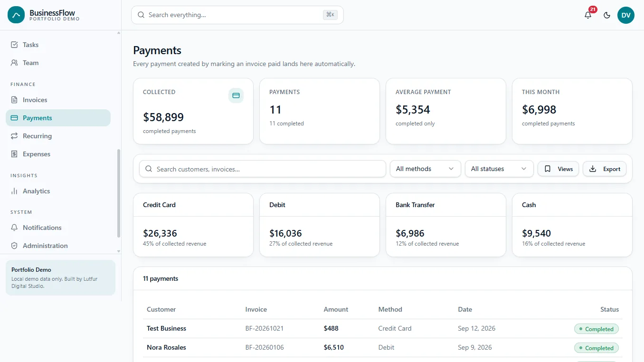Click the Expenses receipt icon in sidebar
Viewport: 644px width, 362px height.
point(14,154)
